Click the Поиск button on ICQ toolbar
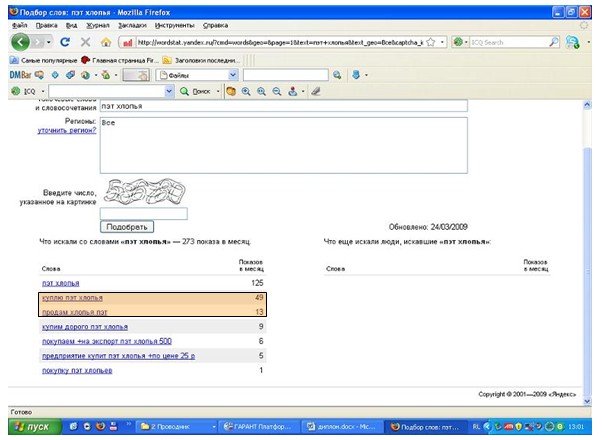The image size is (602, 440). [195, 91]
